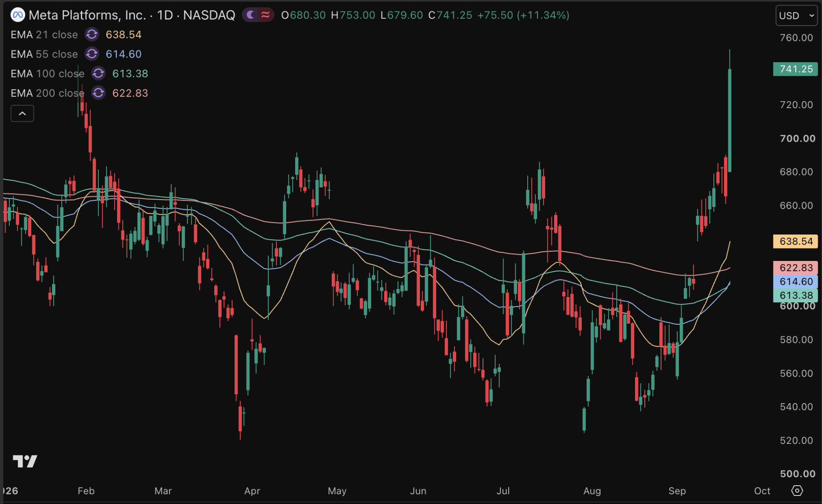Image resolution: width=822 pixels, height=504 pixels.
Task: Open chart settings via the gear icon
Action: tap(797, 491)
